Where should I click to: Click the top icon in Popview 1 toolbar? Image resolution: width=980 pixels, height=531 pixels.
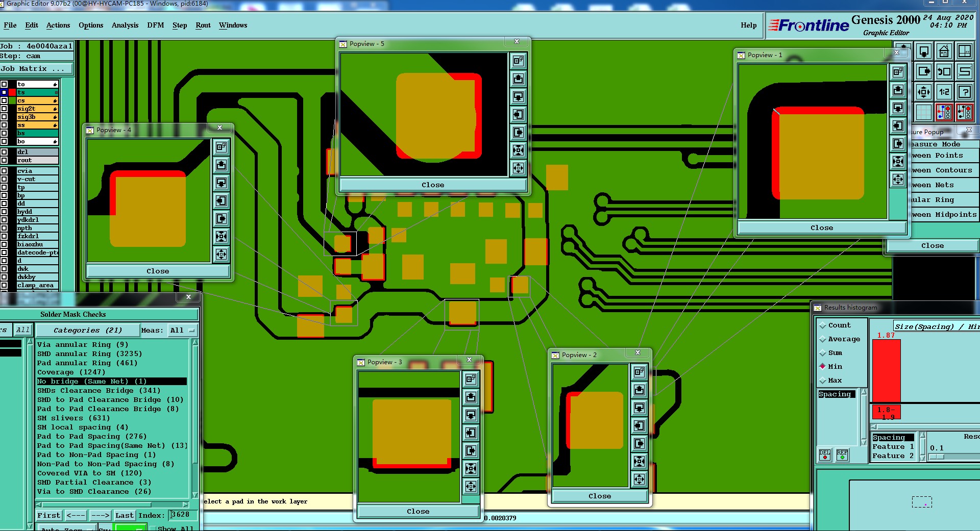(898, 72)
